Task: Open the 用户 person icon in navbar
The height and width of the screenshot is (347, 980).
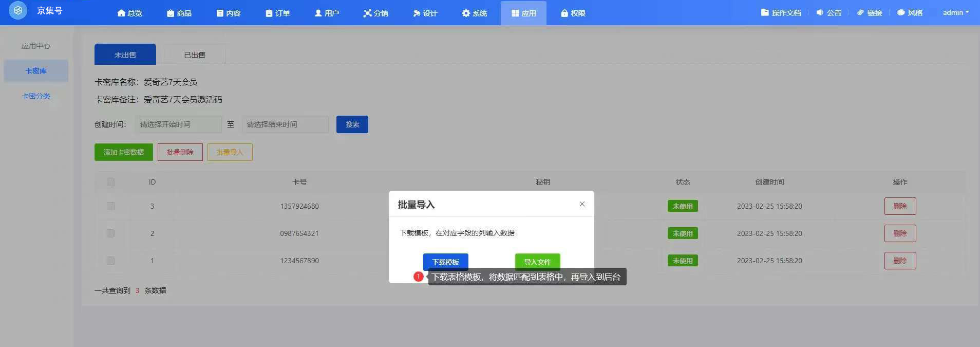Action: (318, 13)
